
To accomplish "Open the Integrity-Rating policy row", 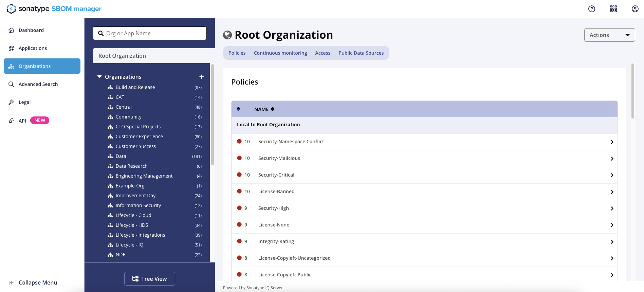I will click(x=424, y=241).
